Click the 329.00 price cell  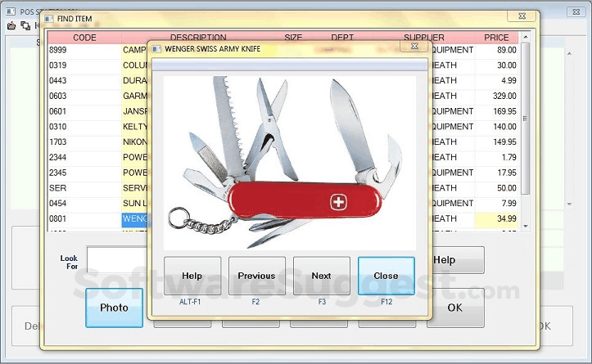[x=496, y=96]
